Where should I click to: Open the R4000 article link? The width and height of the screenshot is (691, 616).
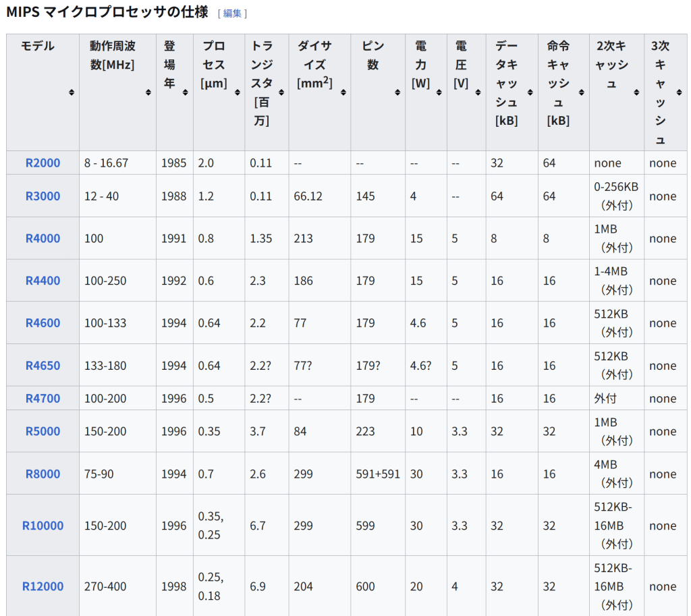(43, 238)
